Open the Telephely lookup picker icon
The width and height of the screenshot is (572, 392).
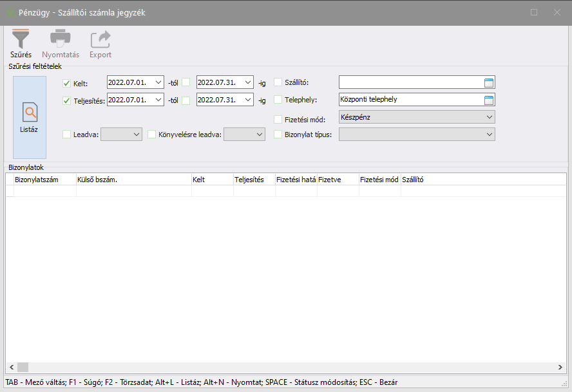pos(488,100)
